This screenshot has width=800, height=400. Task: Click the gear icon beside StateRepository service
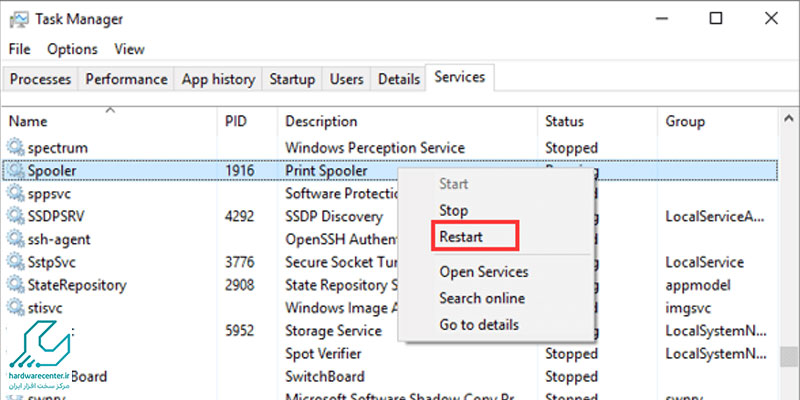pyautogui.click(x=15, y=285)
